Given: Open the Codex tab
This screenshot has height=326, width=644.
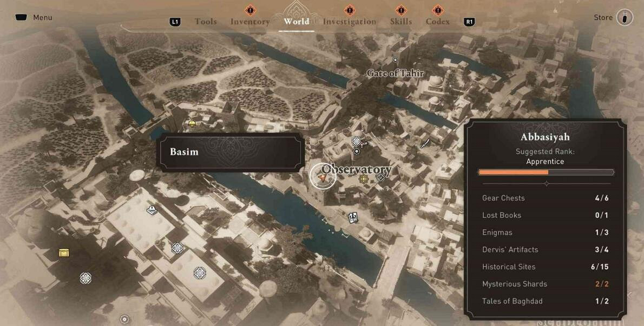Looking at the screenshot, I should (x=437, y=21).
